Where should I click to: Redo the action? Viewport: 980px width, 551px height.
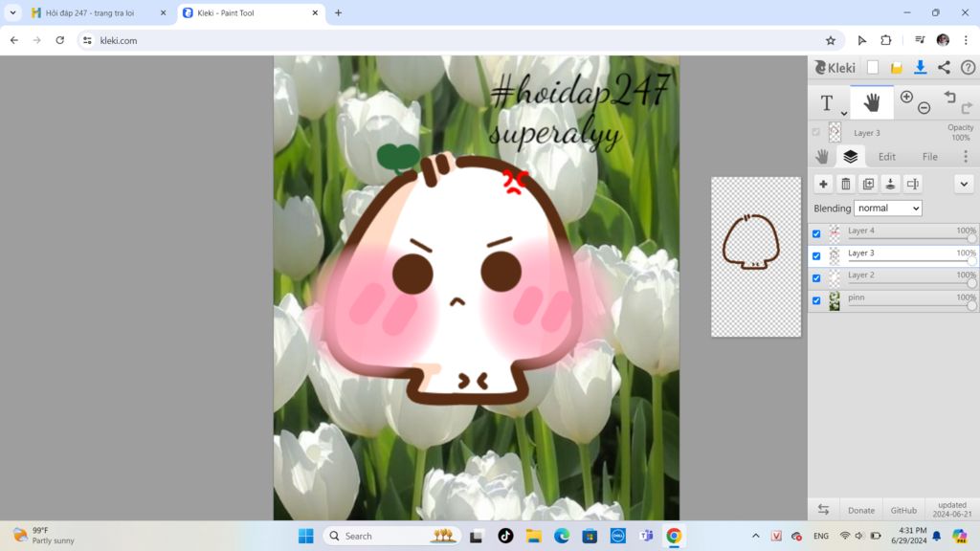click(x=967, y=108)
